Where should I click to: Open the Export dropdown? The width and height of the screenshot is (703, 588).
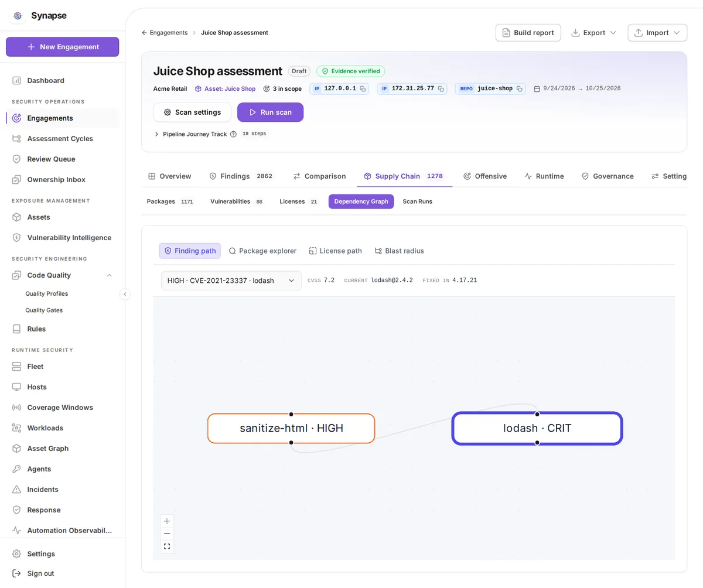(x=594, y=33)
